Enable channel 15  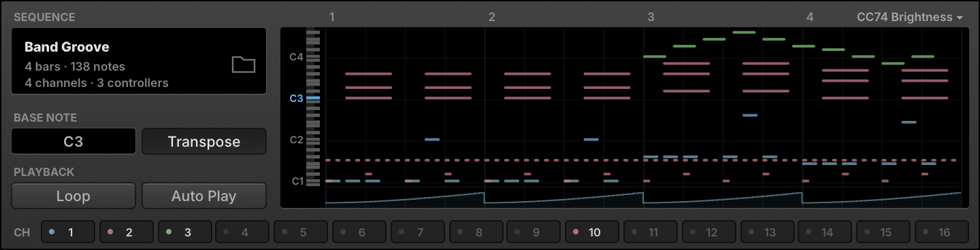click(883, 232)
